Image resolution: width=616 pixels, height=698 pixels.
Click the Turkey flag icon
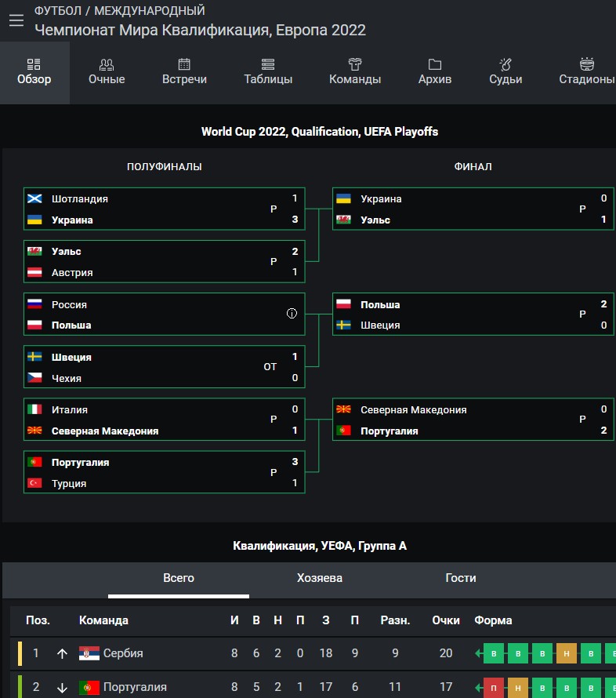pyautogui.click(x=34, y=483)
